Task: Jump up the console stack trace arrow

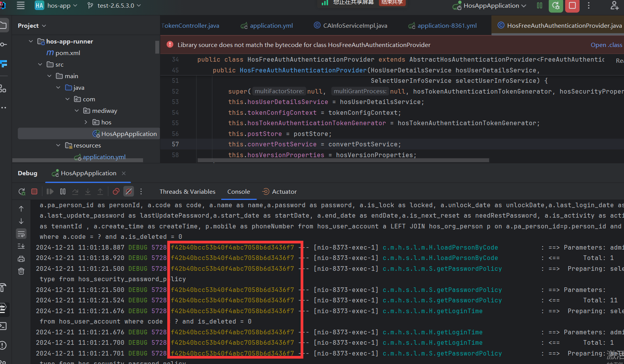Action: (x=21, y=208)
